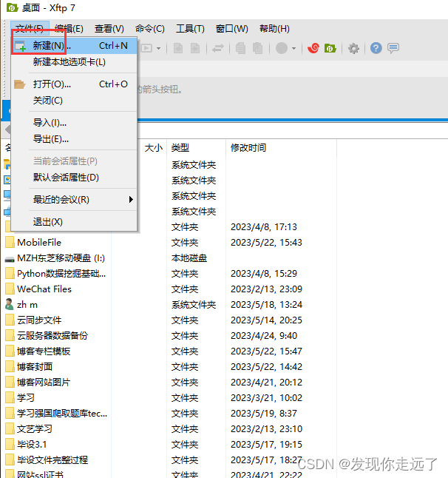Open options with the gear icon
The width and height of the screenshot is (448, 478).
[353, 48]
